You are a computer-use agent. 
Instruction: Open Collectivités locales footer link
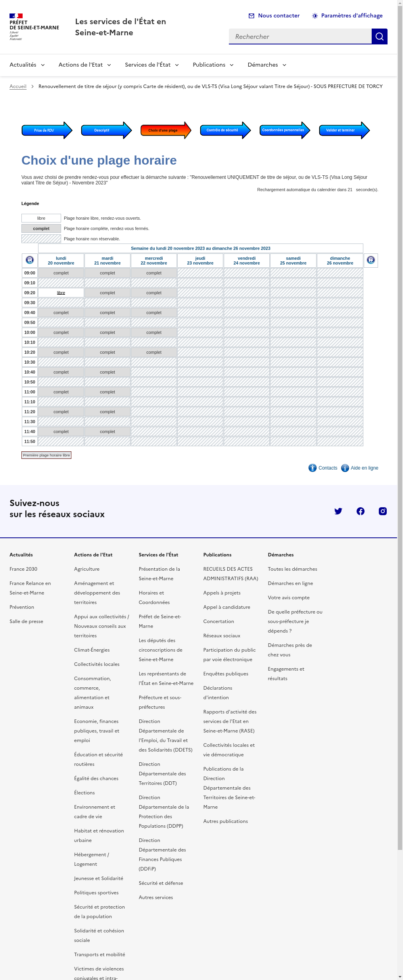97,664
